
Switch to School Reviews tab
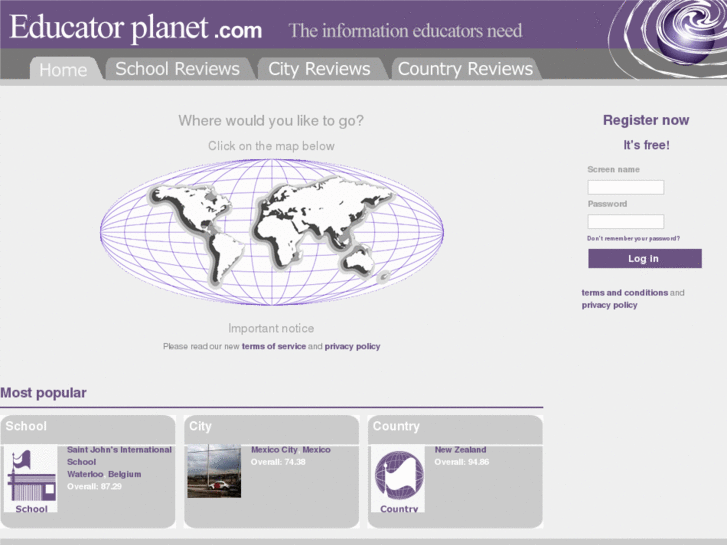pos(178,69)
